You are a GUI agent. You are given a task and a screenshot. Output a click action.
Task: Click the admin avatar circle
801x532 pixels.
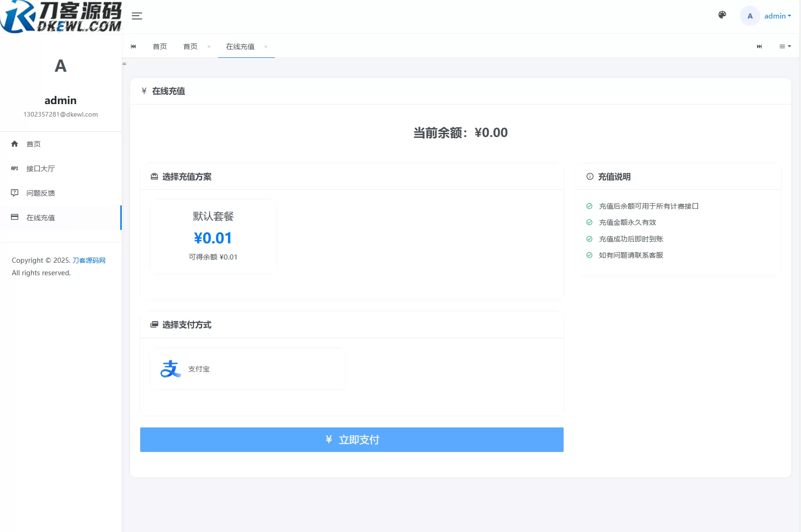point(750,16)
